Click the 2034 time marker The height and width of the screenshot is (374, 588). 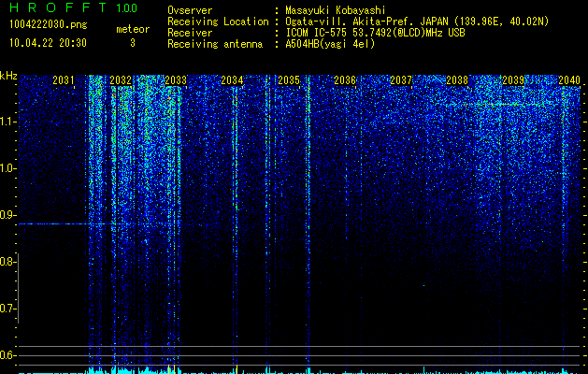[232, 80]
